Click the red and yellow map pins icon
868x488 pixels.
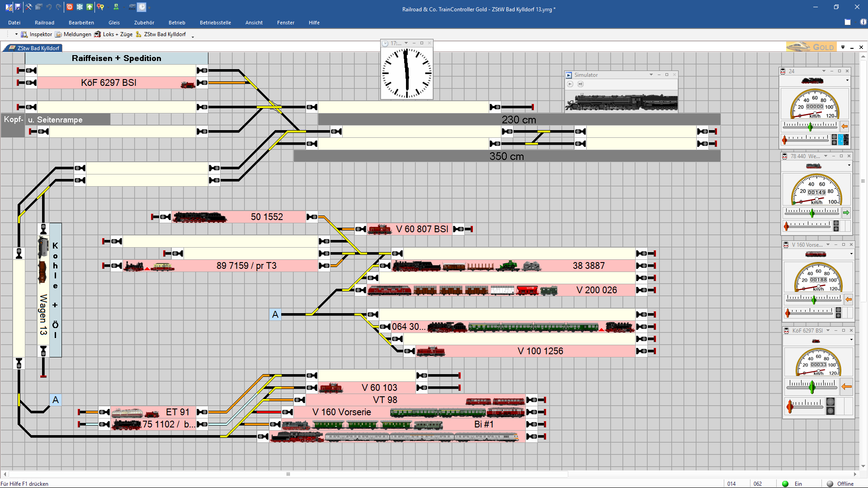[x=100, y=7]
